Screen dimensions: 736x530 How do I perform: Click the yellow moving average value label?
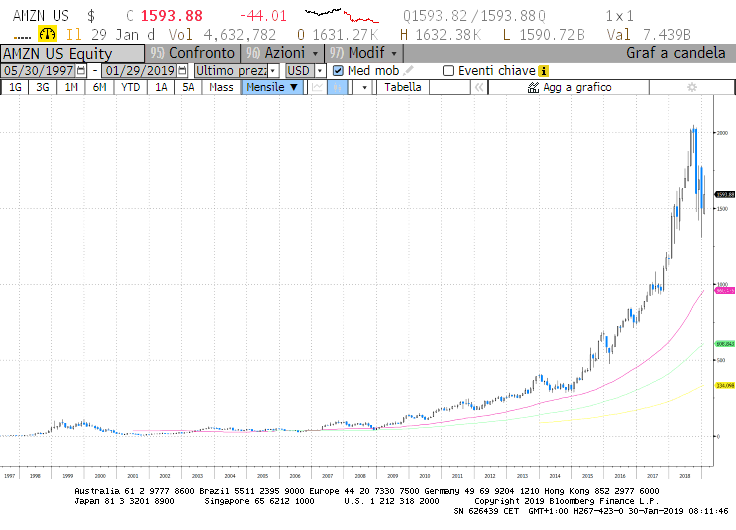point(725,385)
